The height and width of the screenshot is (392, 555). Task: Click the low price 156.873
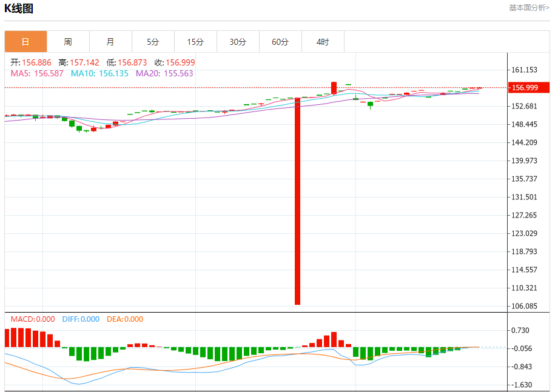pos(132,62)
